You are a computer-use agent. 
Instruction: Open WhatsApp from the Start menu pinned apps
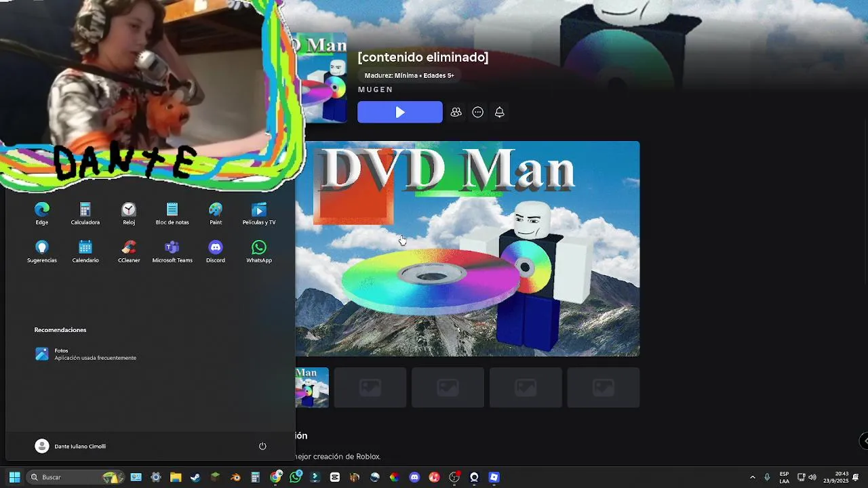(x=259, y=251)
